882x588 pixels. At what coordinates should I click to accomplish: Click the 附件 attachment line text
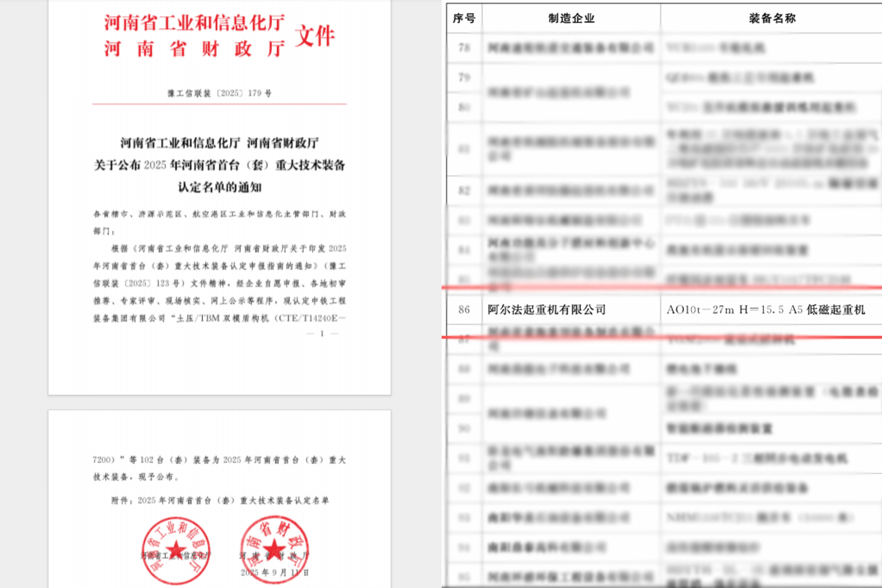pyautogui.click(x=220, y=500)
